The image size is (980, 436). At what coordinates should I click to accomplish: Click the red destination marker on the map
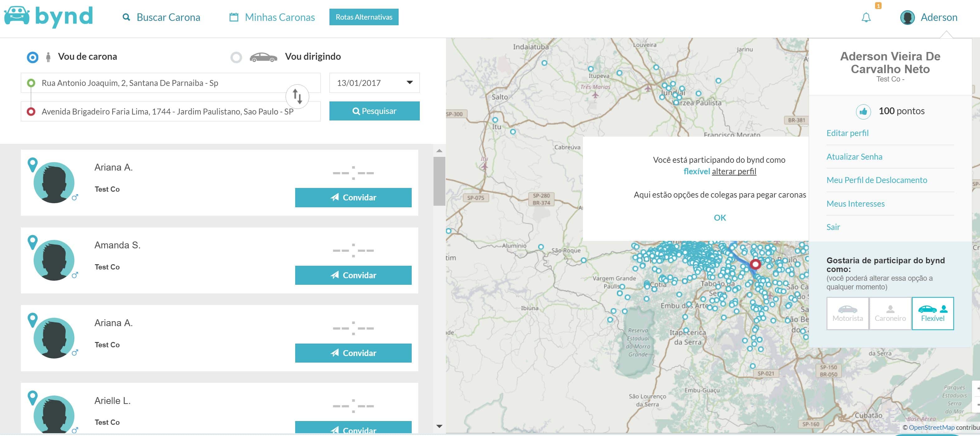[755, 264]
